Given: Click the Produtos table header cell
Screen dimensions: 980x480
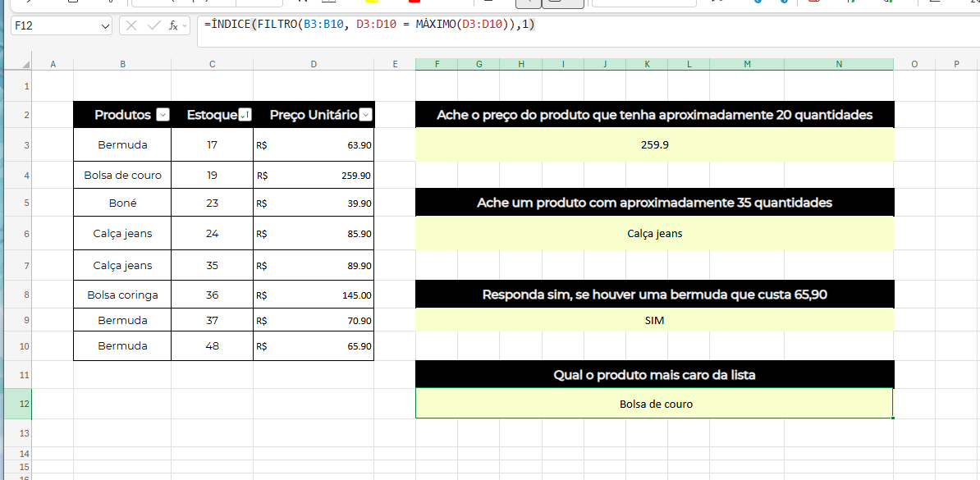Looking at the screenshot, I should [122, 115].
